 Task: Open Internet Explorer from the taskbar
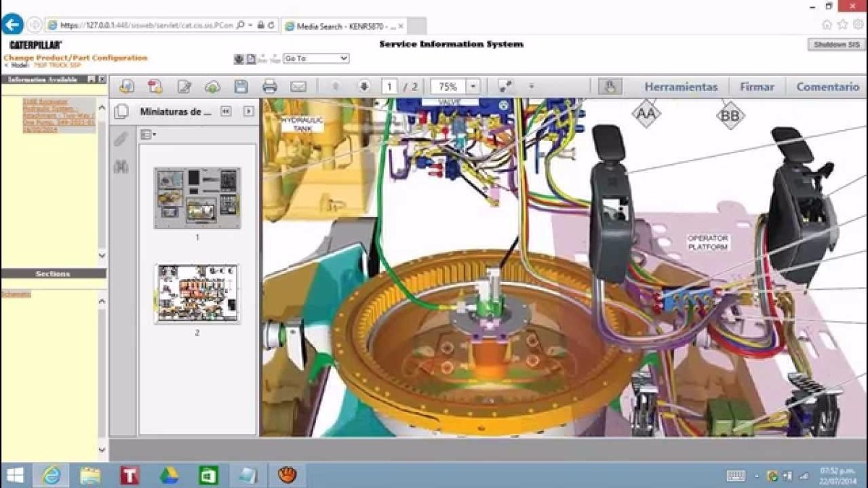point(51,475)
